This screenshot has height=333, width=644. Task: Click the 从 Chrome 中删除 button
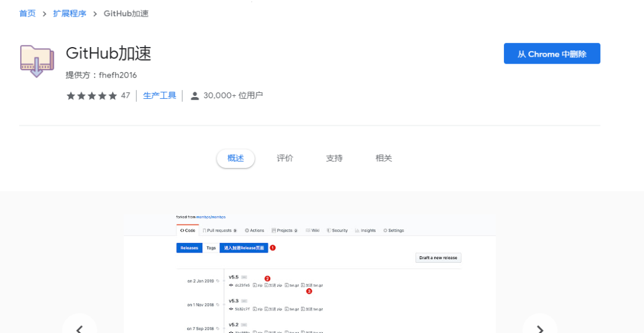(552, 54)
